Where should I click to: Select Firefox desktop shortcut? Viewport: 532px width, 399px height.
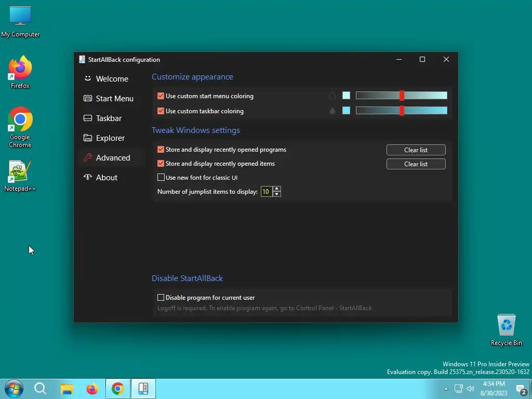pos(20,72)
